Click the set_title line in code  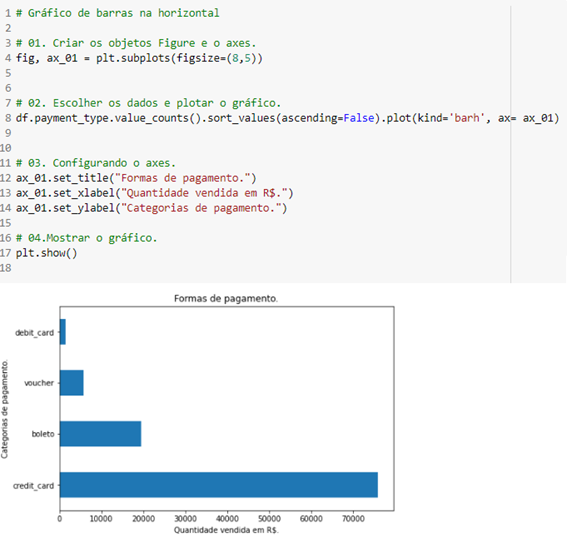(x=136, y=178)
